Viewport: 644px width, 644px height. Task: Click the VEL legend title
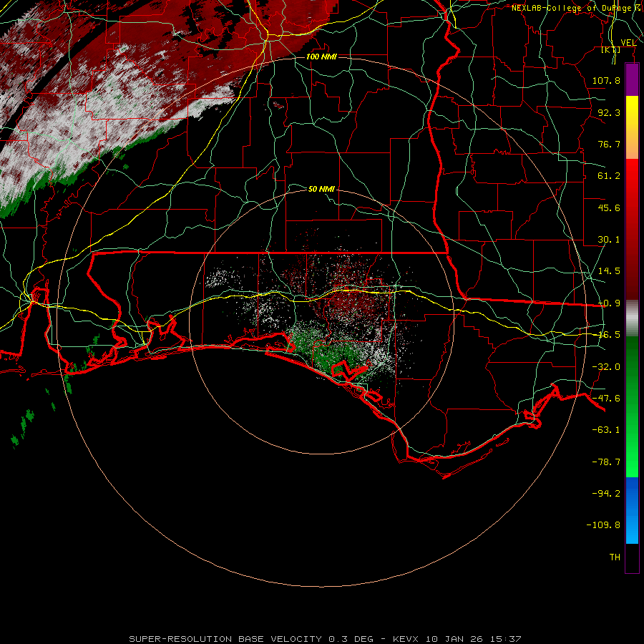pos(628,42)
